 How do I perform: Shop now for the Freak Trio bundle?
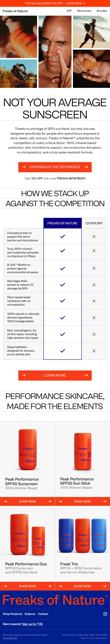(83, 586)
